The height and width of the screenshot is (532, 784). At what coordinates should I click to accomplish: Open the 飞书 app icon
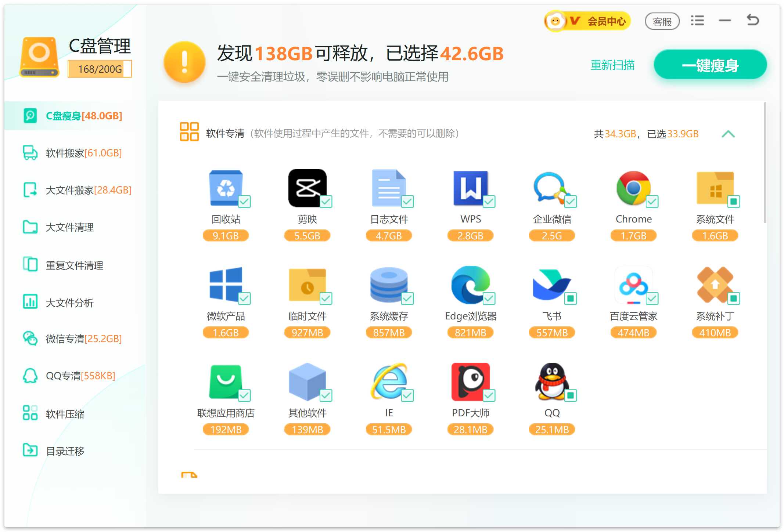click(552, 285)
